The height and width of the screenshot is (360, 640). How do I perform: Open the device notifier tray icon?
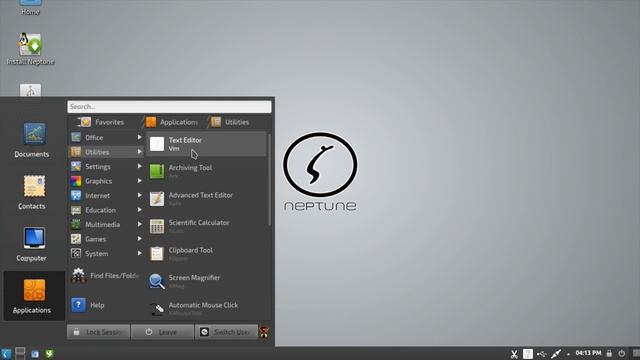pos(542,354)
